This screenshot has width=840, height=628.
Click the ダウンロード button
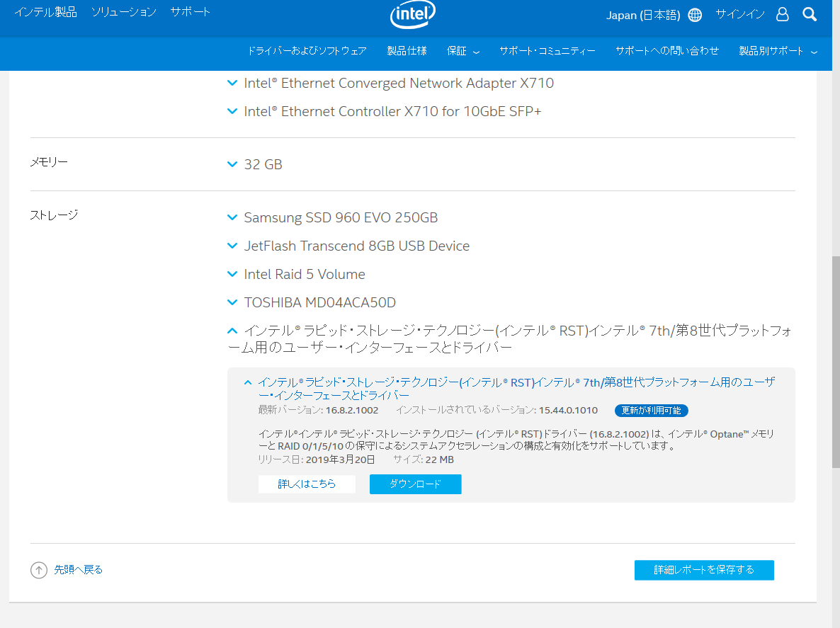(415, 484)
